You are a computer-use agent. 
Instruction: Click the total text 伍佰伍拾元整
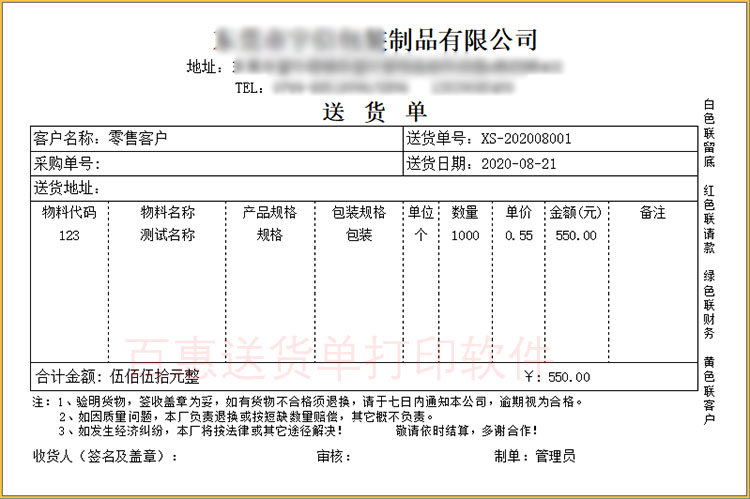[154, 377]
